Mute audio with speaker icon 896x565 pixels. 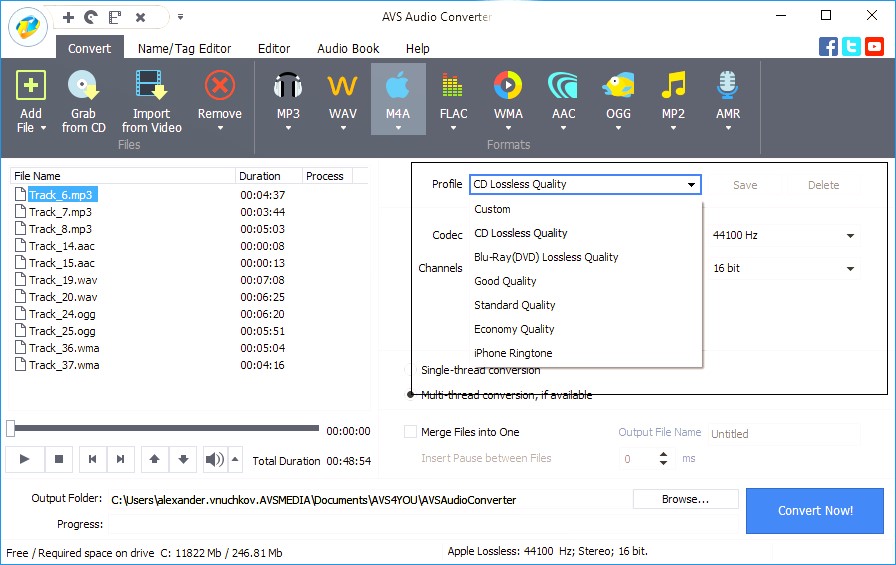215,459
